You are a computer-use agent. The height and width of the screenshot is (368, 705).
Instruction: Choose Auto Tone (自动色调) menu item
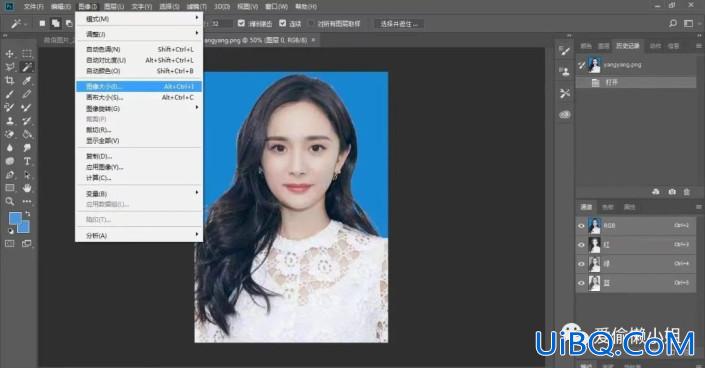tap(139, 49)
